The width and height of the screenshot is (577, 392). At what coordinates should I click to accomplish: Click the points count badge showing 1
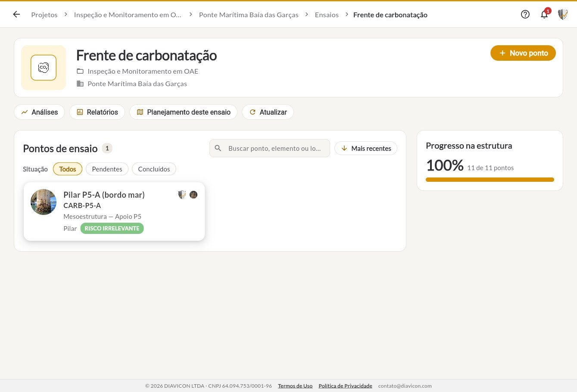pyautogui.click(x=107, y=148)
